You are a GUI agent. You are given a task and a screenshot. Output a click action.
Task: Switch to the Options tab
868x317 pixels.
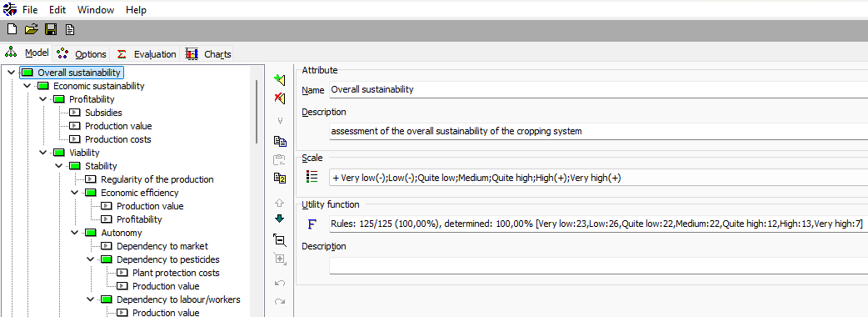pyautogui.click(x=82, y=53)
